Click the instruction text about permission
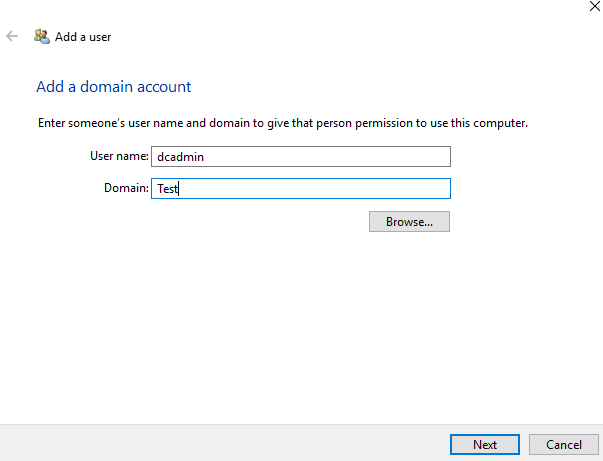Image resolution: width=603 pixels, height=461 pixels. [282, 124]
